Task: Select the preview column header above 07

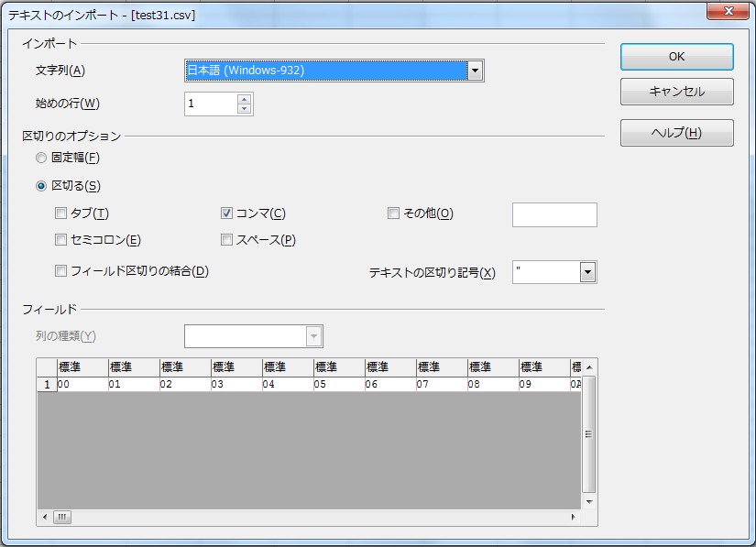Action: coord(442,367)
